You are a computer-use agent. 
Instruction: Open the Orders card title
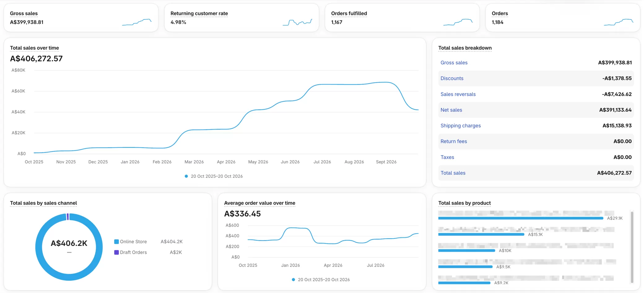tap(500, 13)
